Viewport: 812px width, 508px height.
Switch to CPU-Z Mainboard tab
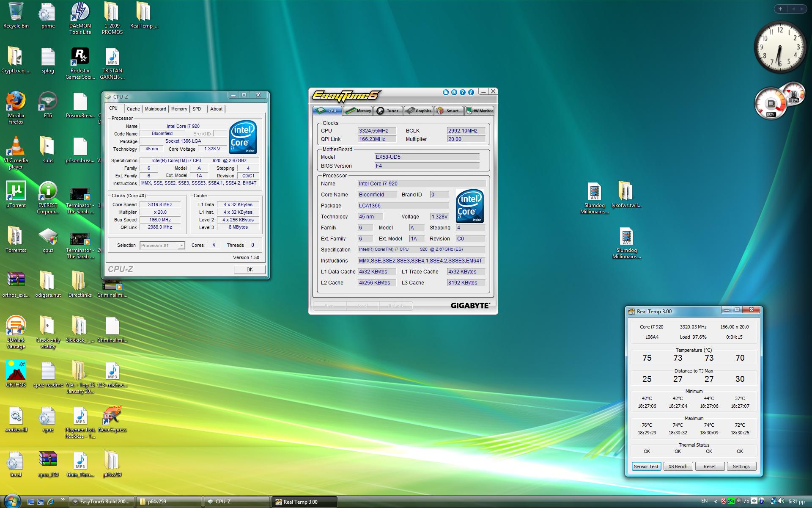(x=156, y=109)
